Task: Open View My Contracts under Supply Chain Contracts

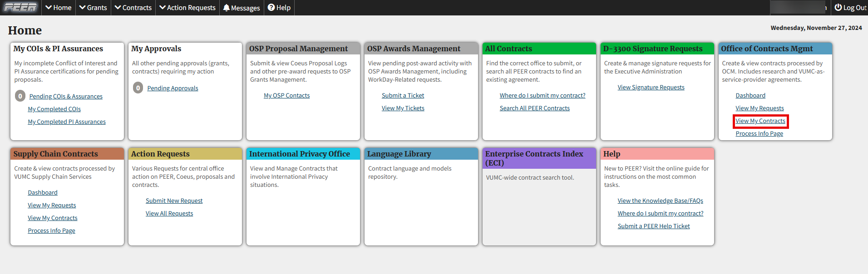Action: coord(52,218)
